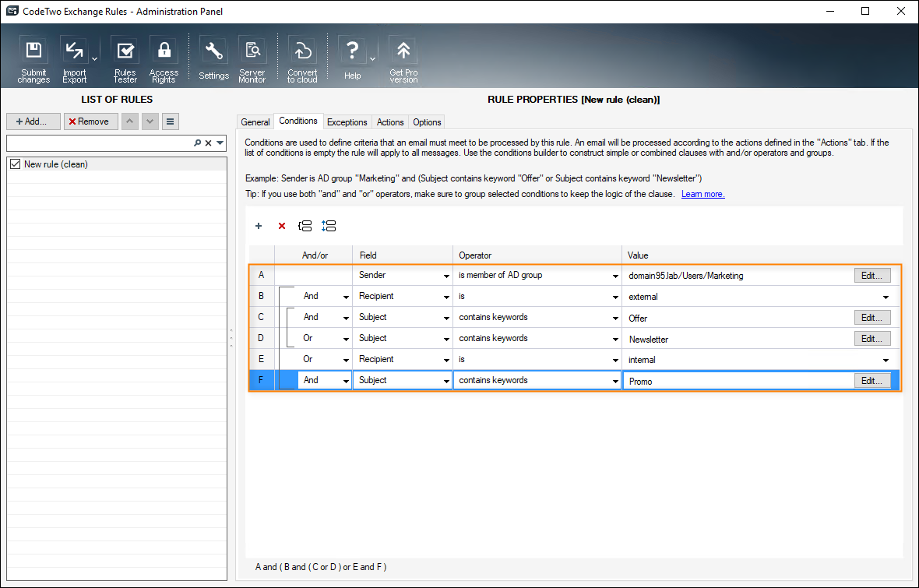Move the rule up in list
The width and height of the screenshot is (919, 588).
click(129, 121)
